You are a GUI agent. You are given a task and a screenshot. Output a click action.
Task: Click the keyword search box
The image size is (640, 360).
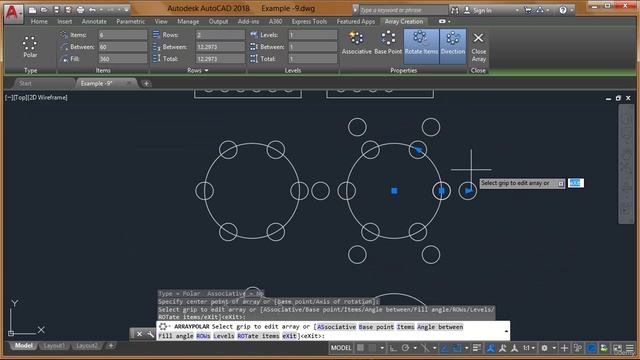point(403,10)
